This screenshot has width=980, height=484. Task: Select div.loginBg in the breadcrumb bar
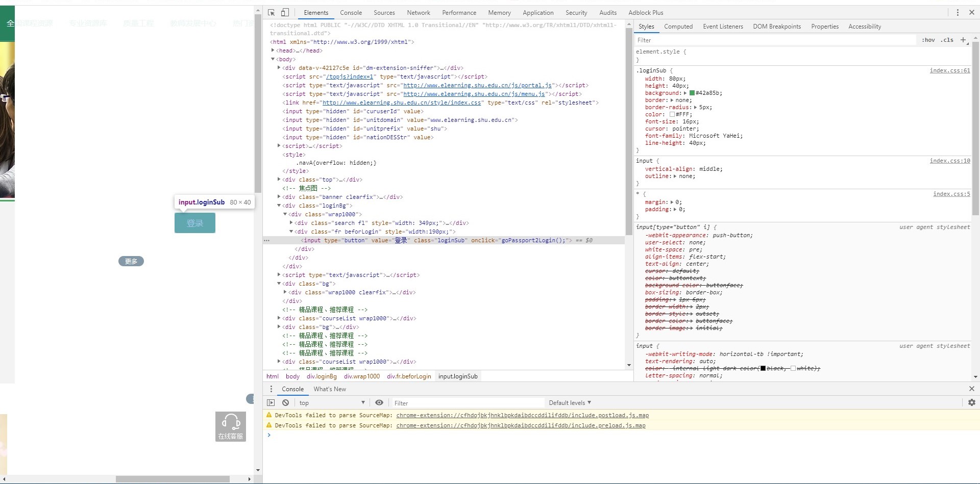322,376
